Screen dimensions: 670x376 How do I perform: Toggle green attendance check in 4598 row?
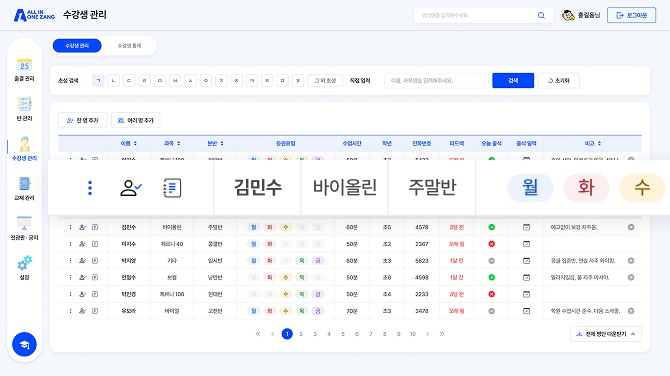[x=491, y=277]
